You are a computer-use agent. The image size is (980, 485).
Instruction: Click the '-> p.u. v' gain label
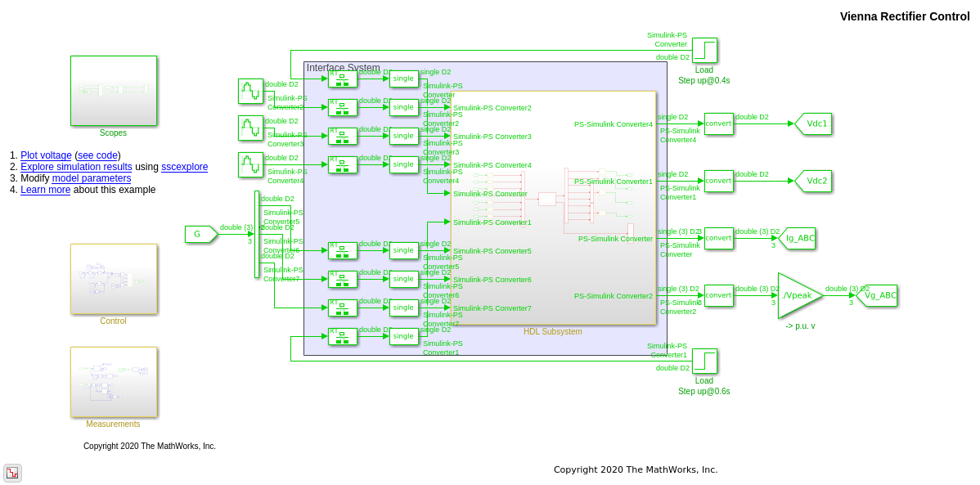point(800,326)
